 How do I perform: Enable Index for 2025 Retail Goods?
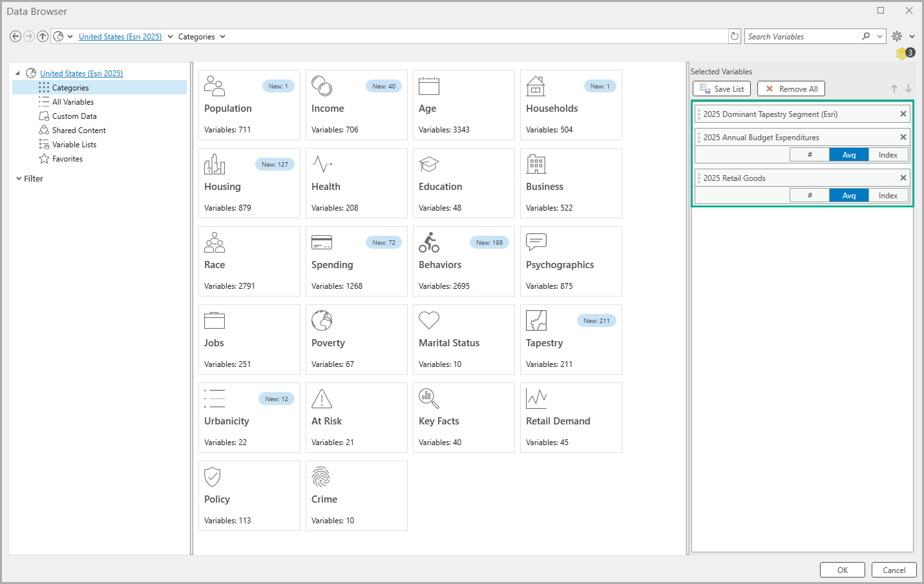click(x=888, y=194)
